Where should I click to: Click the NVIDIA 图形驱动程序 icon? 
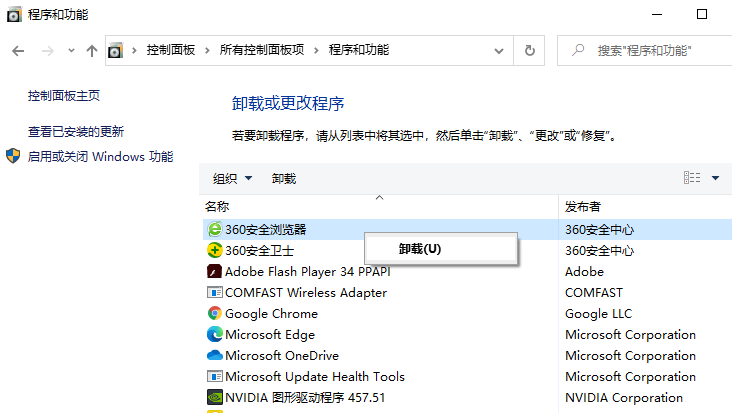[x=214, y=397]
